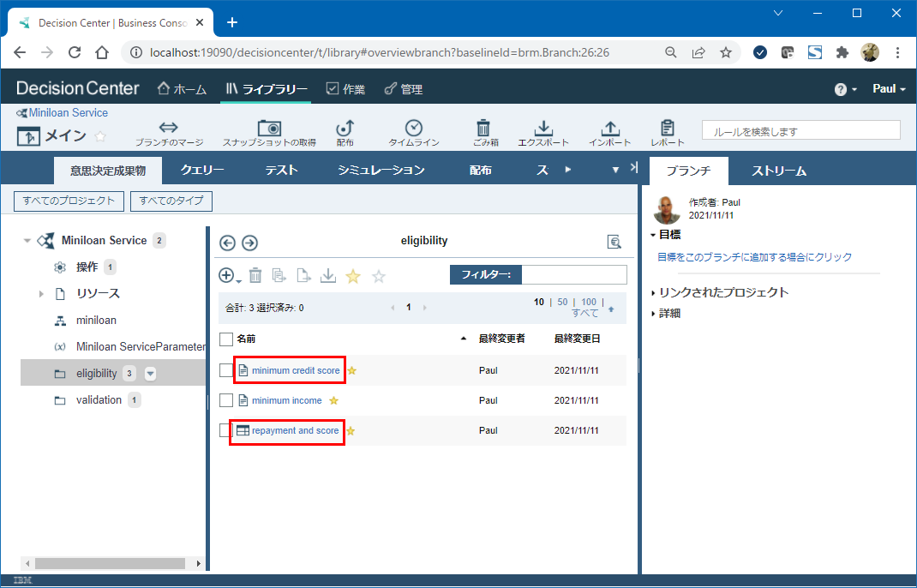Viewport: 917px width, 588px height.
Task: Collapse the 目標 section
Action: pos(653,235)
